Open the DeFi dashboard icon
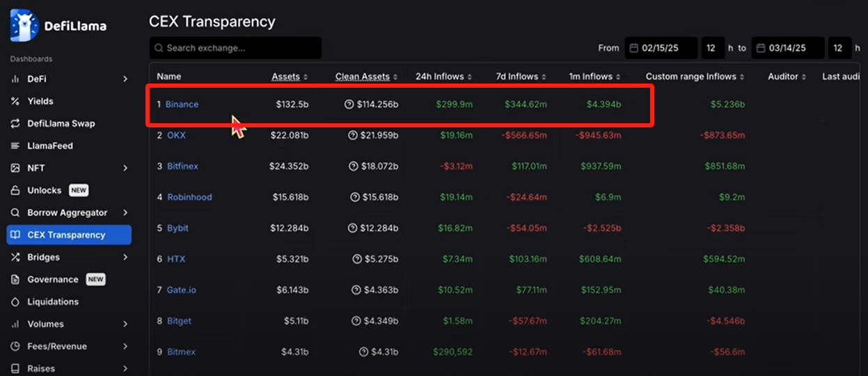The image size is (868, 376). (15, 79)
